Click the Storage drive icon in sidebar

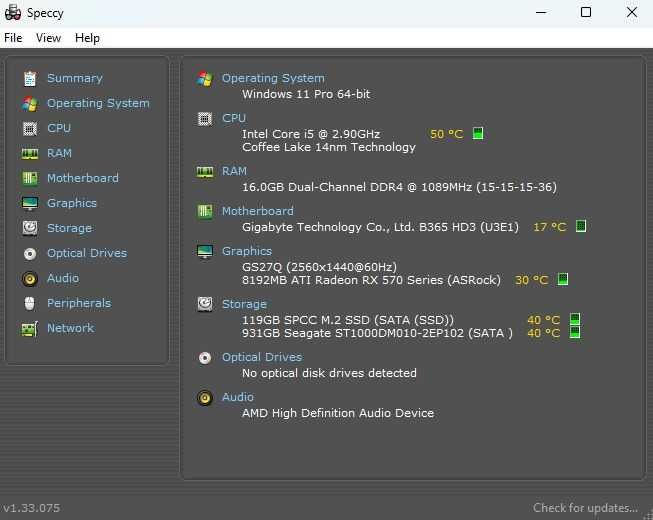29,228
